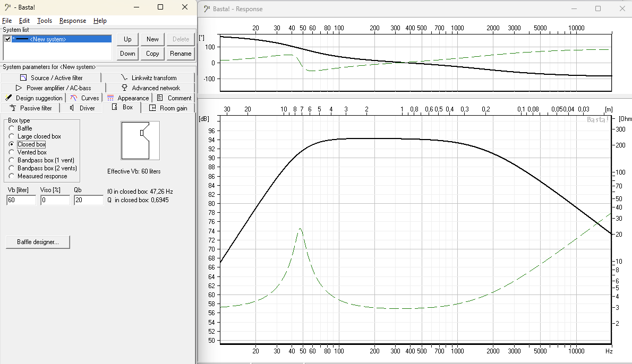Click the Advanced network tab icon
The width and height of the screenshot is (632, 364).
click(125, 88)
